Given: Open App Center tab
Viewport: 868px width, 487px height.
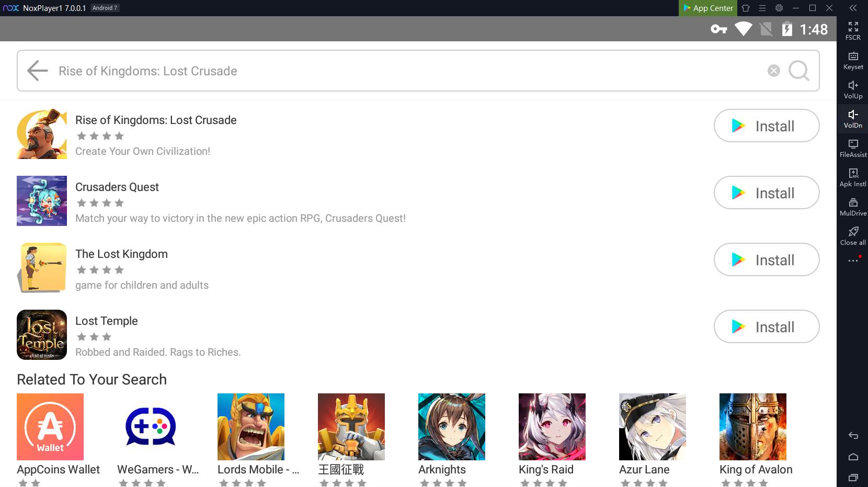Looking at the screenshot, I should (x=708, y=8).
